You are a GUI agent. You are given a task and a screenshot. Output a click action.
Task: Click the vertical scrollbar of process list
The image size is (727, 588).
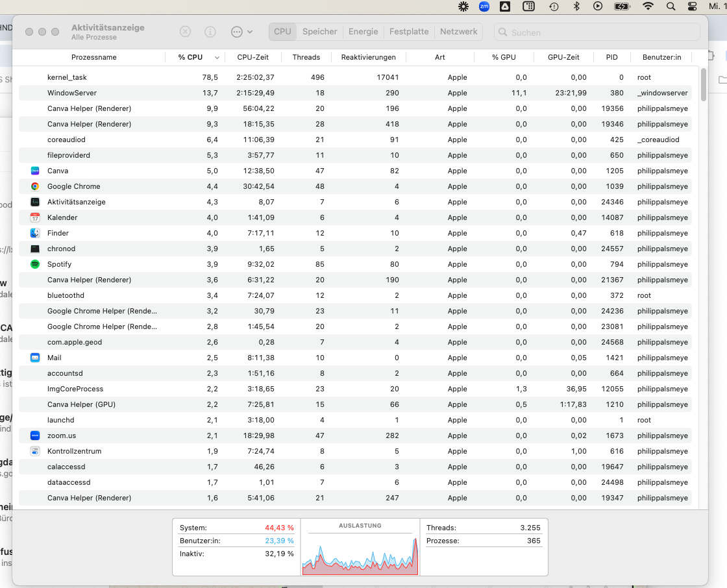coord(703,84)
